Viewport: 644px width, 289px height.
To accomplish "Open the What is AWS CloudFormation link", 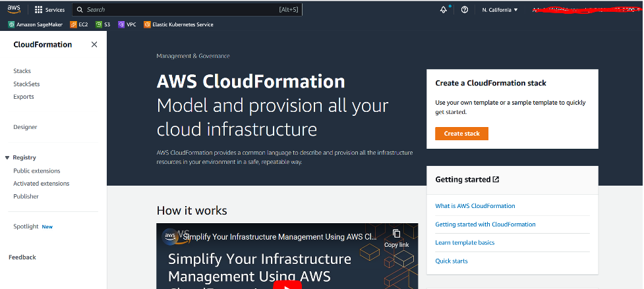I will [x=475, y=206].
